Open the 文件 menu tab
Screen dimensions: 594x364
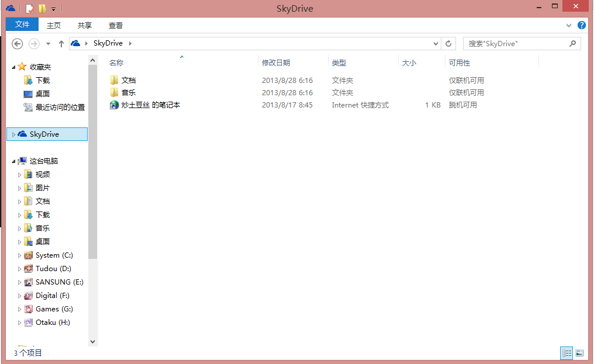pyautogui.click(x=22, y=25)
